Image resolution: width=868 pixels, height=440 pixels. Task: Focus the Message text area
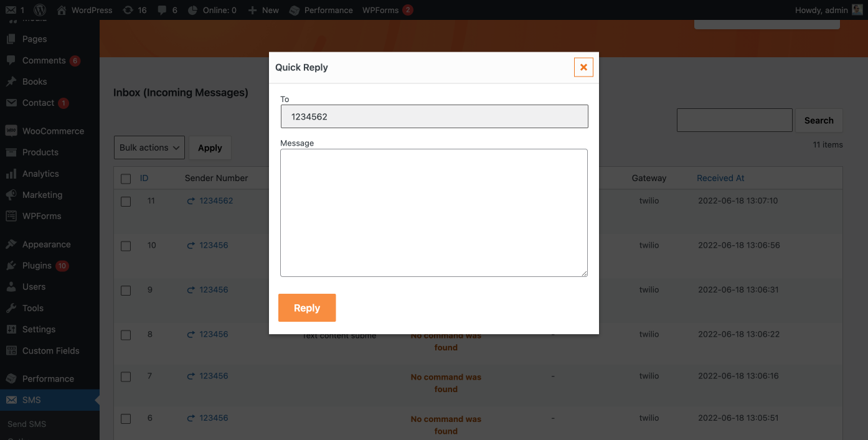click(434, 213)
